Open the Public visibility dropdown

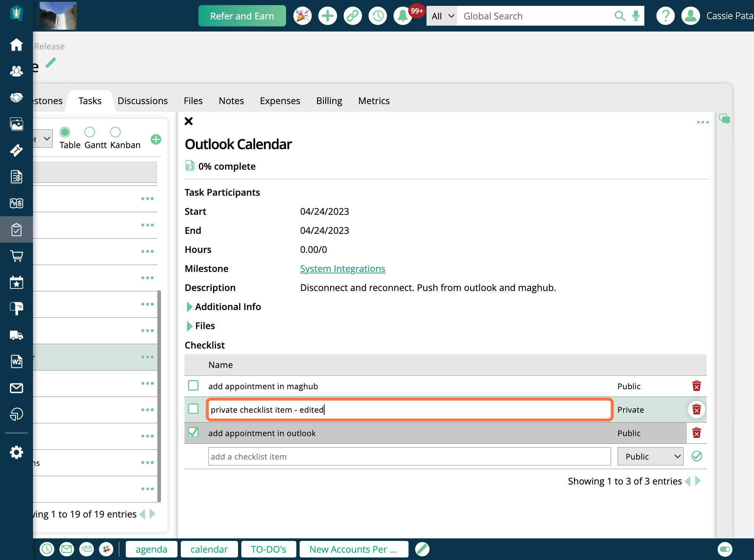click(650, 456)
